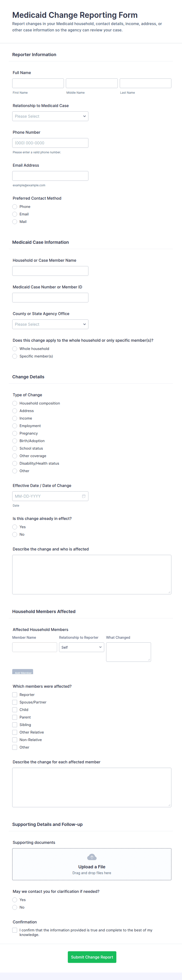Check the Spouse/Partner checkbox
This screenshot has height=980, width=182.
tap(15, 702)
